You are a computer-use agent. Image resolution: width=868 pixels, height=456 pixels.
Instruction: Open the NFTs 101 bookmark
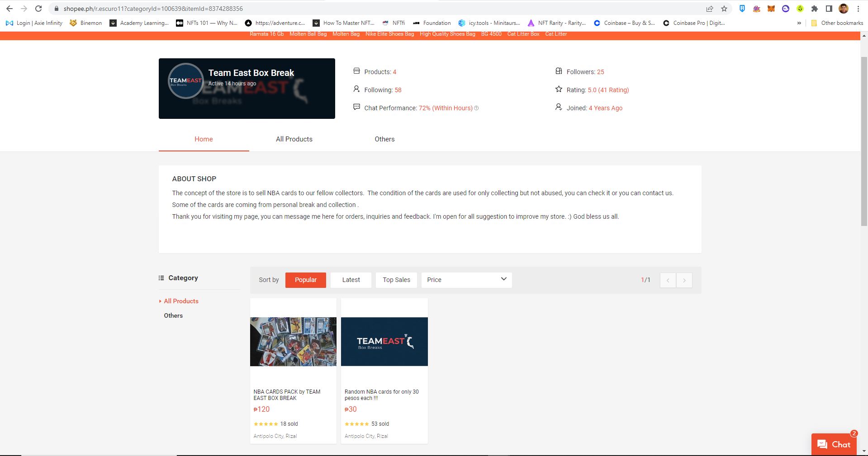tap(207, 23)
